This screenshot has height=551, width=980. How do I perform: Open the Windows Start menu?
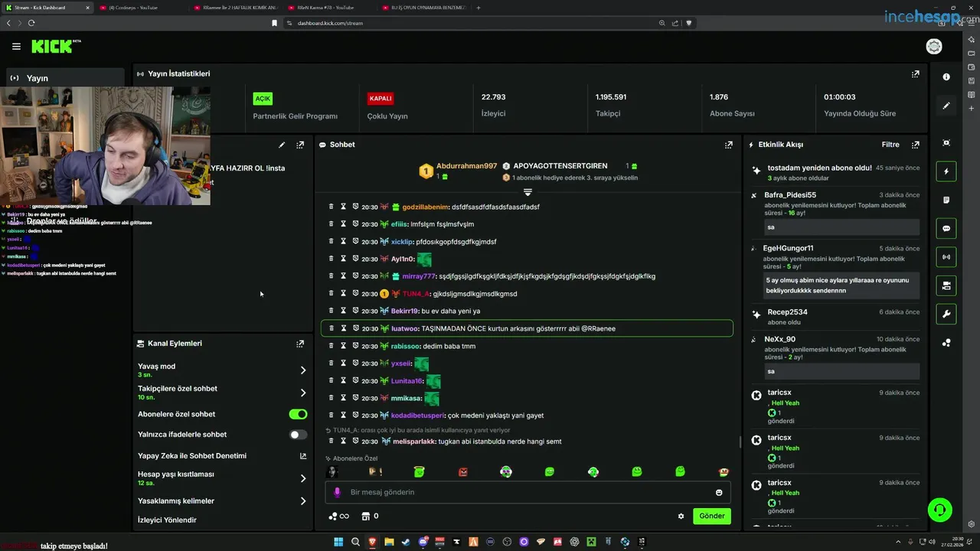click(338, 542)
